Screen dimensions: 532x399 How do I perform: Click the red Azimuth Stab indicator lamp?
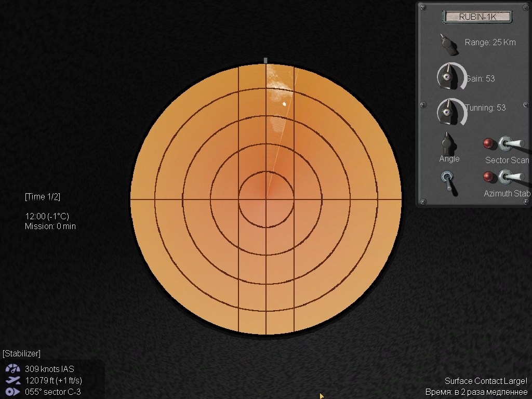(x=488, y=177)
